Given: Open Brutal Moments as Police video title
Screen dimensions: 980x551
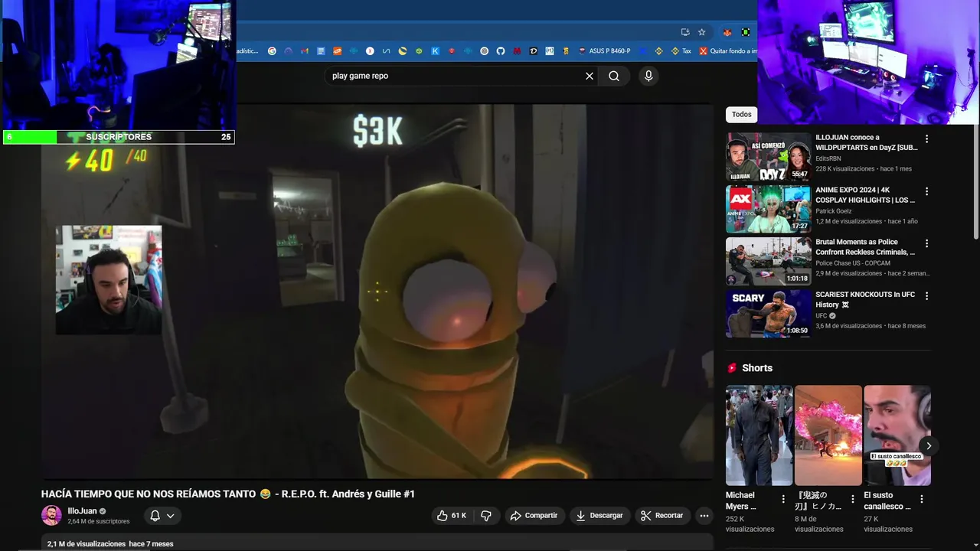Looking at the screenshot, I should pyautogui.click(x=865, y=246).
